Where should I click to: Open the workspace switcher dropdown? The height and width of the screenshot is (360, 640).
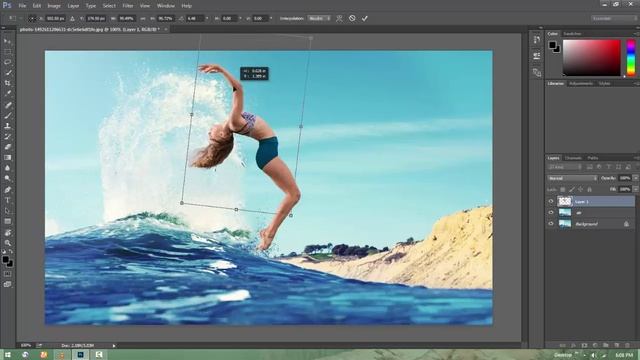(614, 18)
